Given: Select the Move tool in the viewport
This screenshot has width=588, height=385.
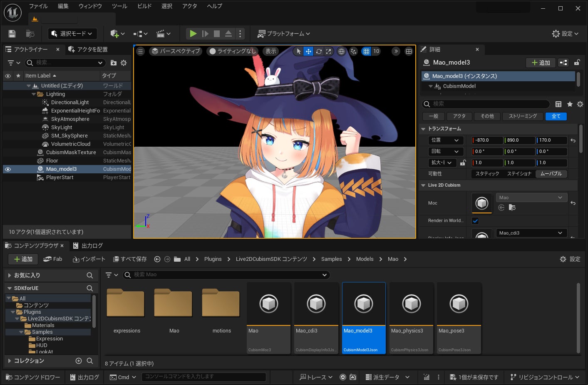Looking at the screenshot, I should (308, 51).
